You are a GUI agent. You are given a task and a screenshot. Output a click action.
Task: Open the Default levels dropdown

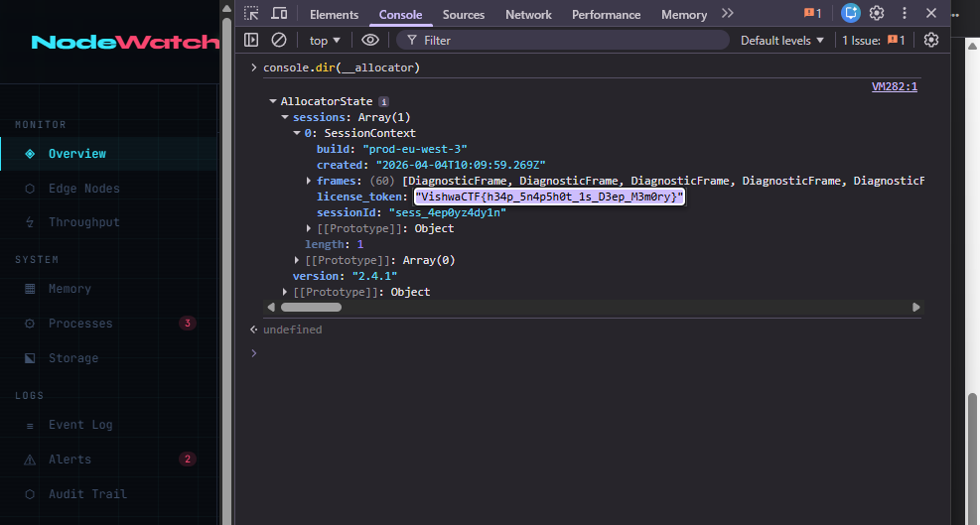pos(782,40)
